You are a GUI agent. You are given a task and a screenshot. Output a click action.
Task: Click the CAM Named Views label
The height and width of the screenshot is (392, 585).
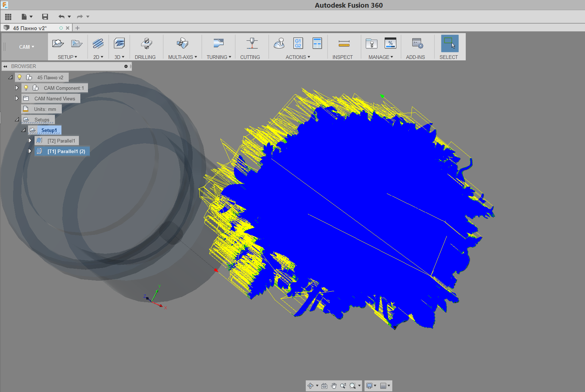(55, 99)
